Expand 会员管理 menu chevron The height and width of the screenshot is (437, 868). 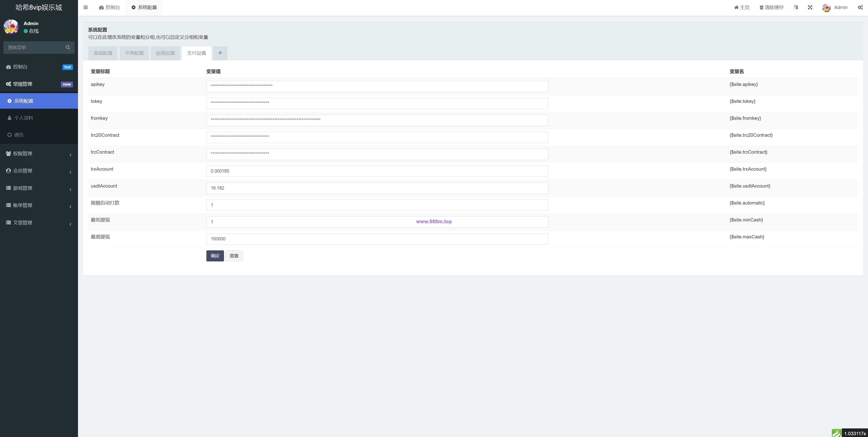click(71, 172)
